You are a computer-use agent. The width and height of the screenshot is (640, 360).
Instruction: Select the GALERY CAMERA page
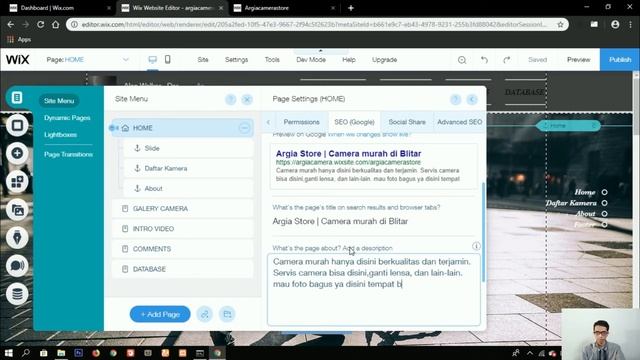[182, 209]
